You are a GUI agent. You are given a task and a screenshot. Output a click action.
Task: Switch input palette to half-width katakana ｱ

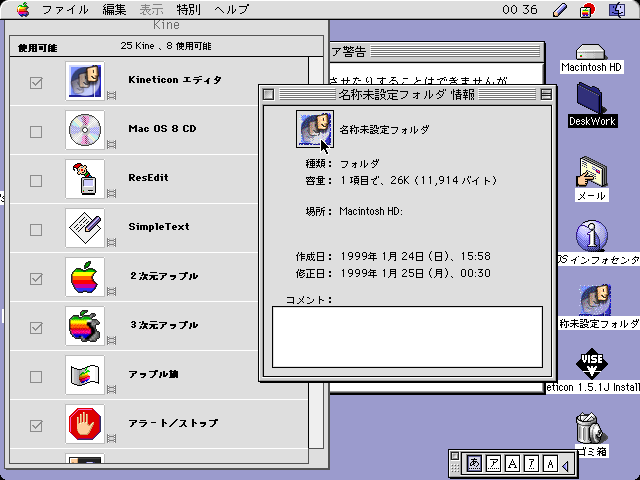[x=531, y=464]
